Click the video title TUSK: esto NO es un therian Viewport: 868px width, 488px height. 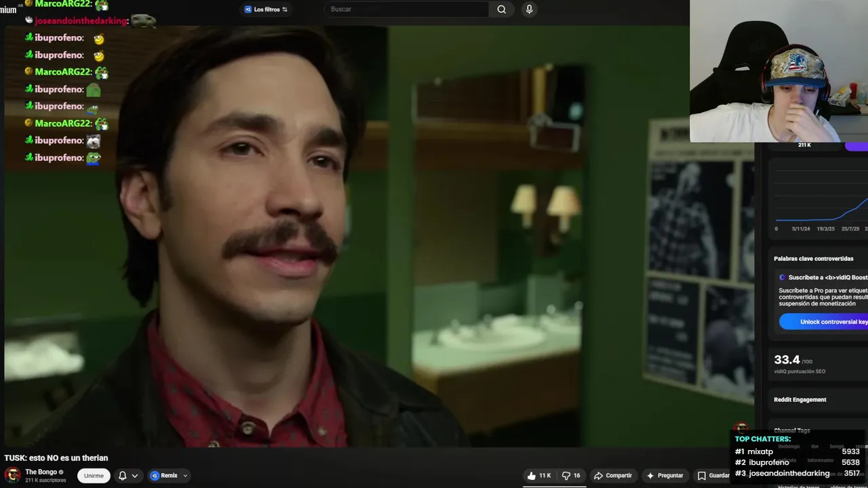pos(56,458)
